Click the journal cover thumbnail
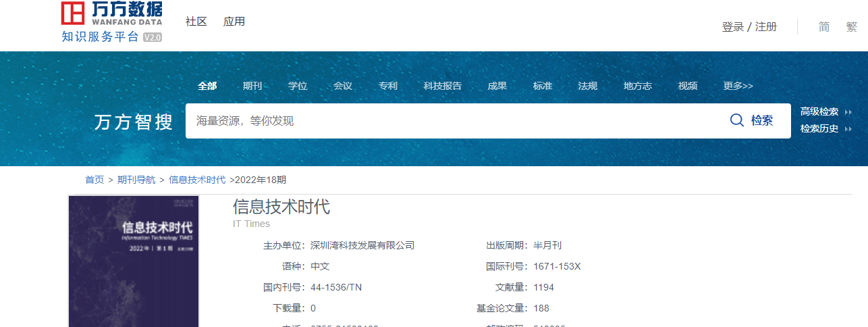This screenshot has height=327, width=868. point(134,261)
